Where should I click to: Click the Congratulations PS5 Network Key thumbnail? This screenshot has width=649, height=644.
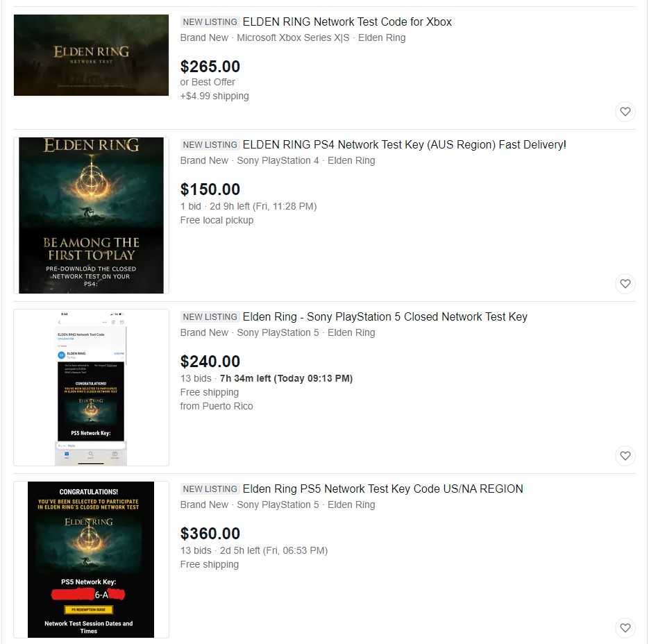tap(91, 559)
